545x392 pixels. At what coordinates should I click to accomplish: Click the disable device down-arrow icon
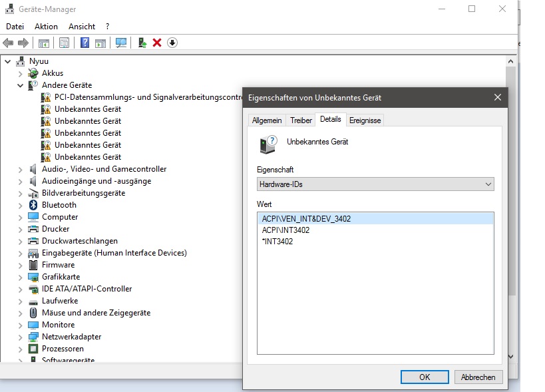172,43
